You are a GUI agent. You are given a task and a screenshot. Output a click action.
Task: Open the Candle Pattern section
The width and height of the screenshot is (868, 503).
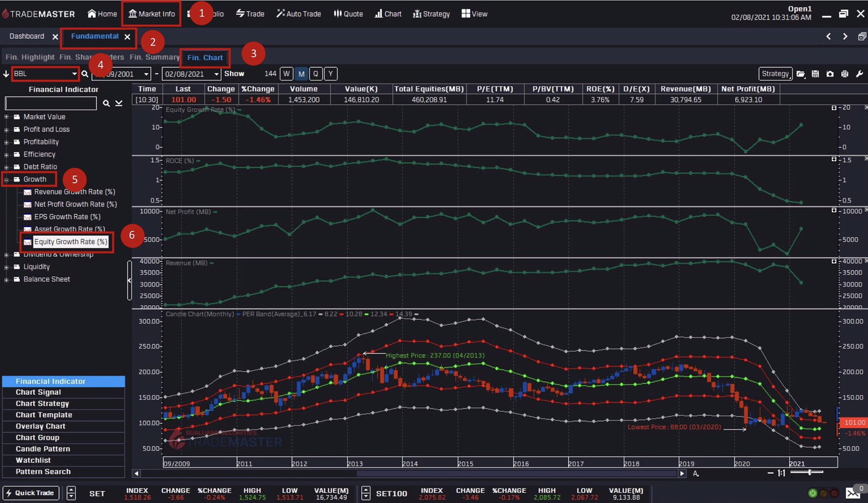point(63,449)
